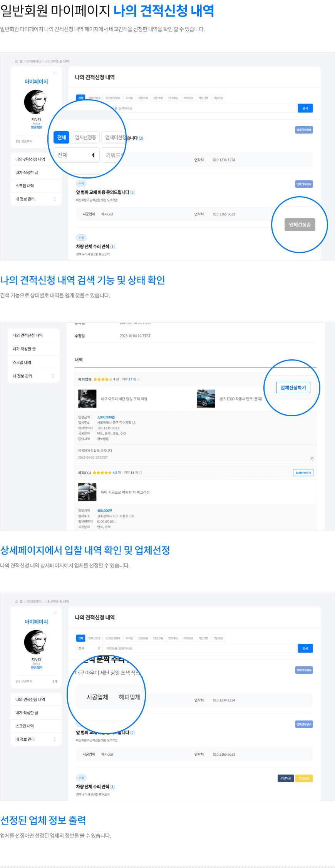Open 나의 견적신청 내역 menu in second screenshot
Screen dimensions: 335x868
33,336
